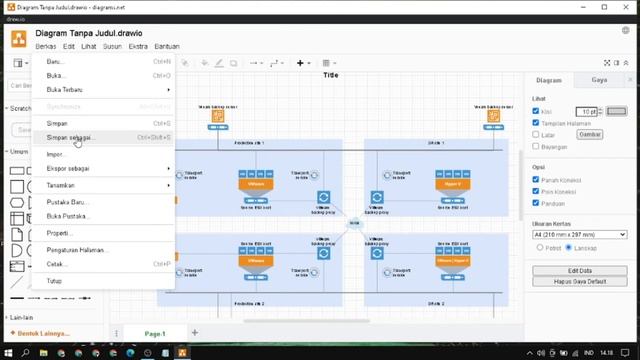Screen dimensions: 640x360
Task: Click the Gambar button
Action: 590,134
